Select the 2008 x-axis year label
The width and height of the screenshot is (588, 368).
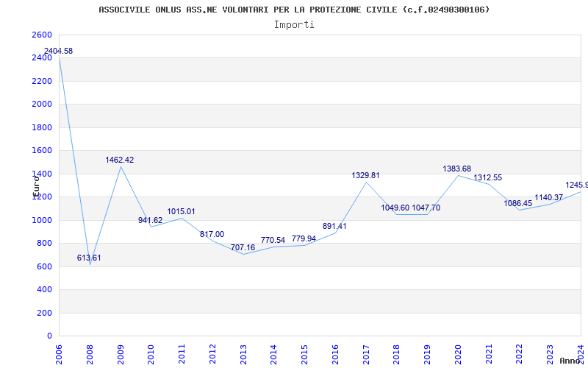pos(90,350)
